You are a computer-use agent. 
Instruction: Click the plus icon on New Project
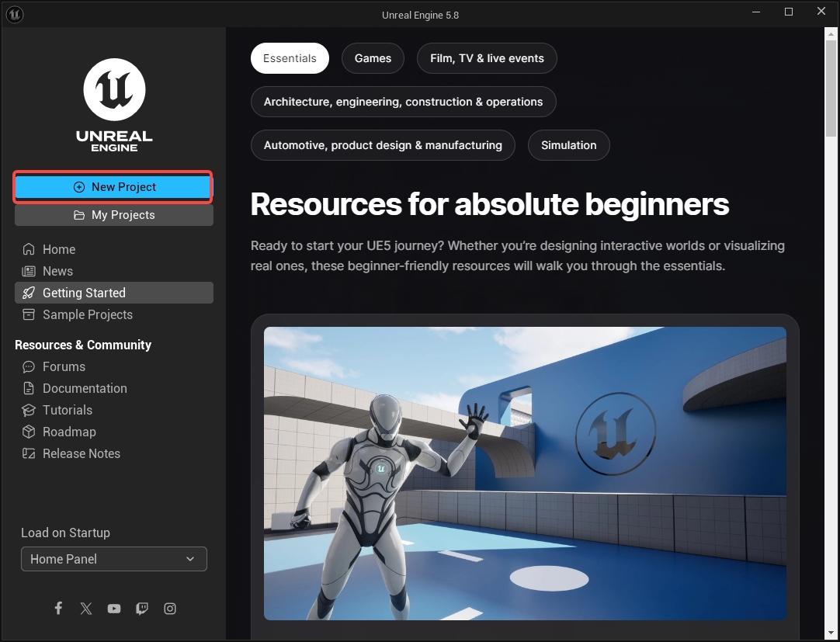[x=78, y=187]
